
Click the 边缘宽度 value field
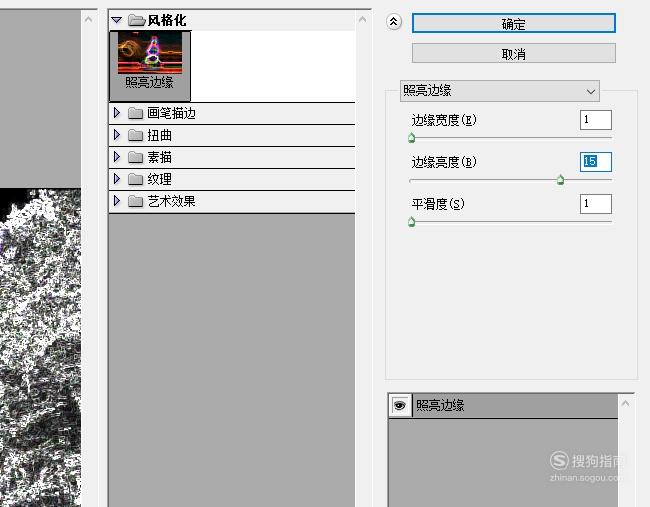(x=595, y=120)
